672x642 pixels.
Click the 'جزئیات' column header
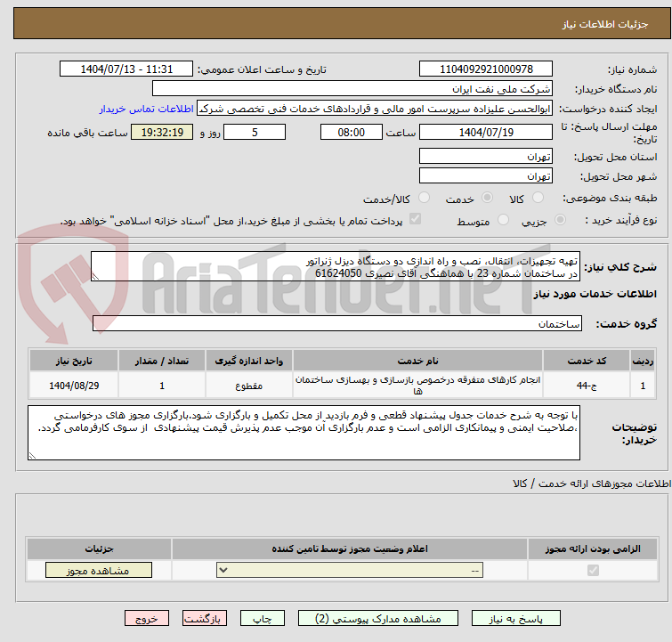click(99, 549)
